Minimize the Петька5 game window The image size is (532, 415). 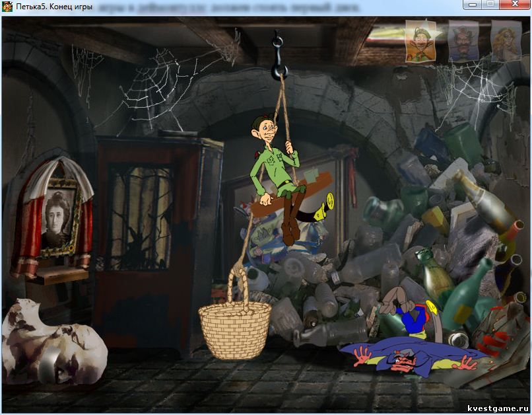coord(473,5)
